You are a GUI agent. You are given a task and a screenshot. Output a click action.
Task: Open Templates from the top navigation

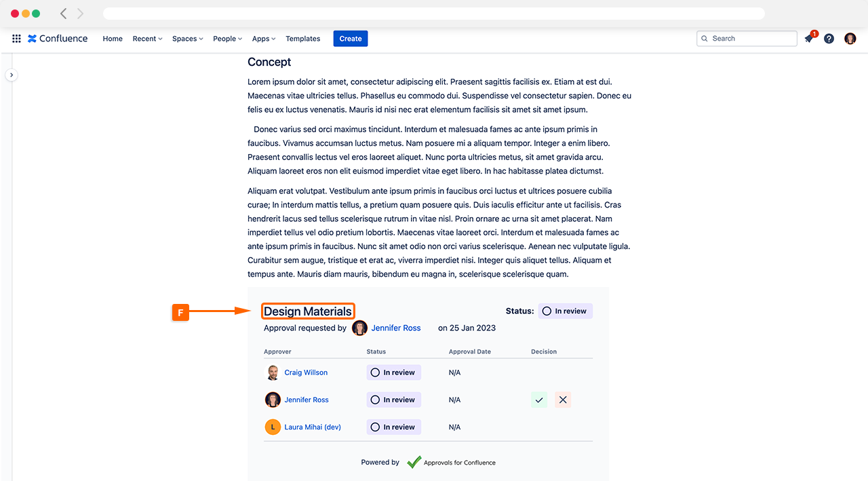(302, 39)
